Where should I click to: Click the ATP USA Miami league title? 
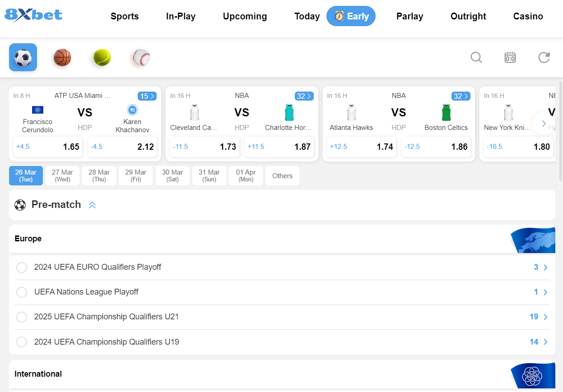(83, 96)
